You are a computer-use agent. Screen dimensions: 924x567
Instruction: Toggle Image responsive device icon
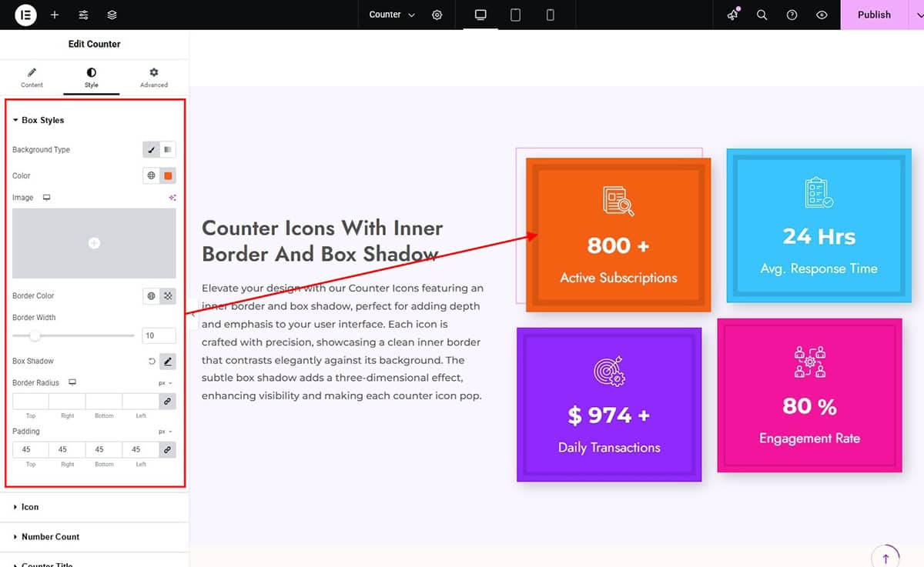(46, 198)
